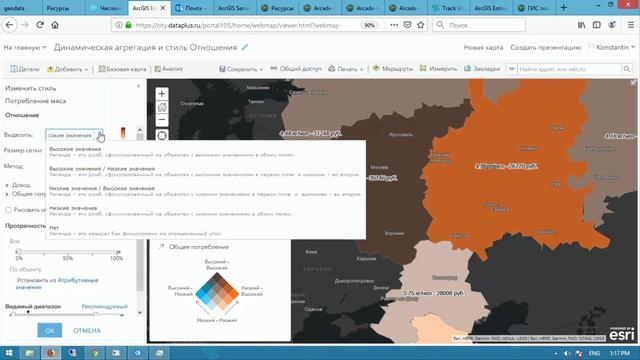Go back in browser history
The height and width of the screenshot is (360, 640).
[x=9, y=25]
